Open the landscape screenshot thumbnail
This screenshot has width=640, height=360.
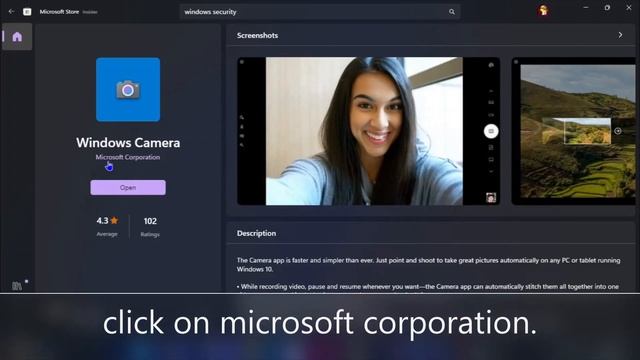[573, 131]
